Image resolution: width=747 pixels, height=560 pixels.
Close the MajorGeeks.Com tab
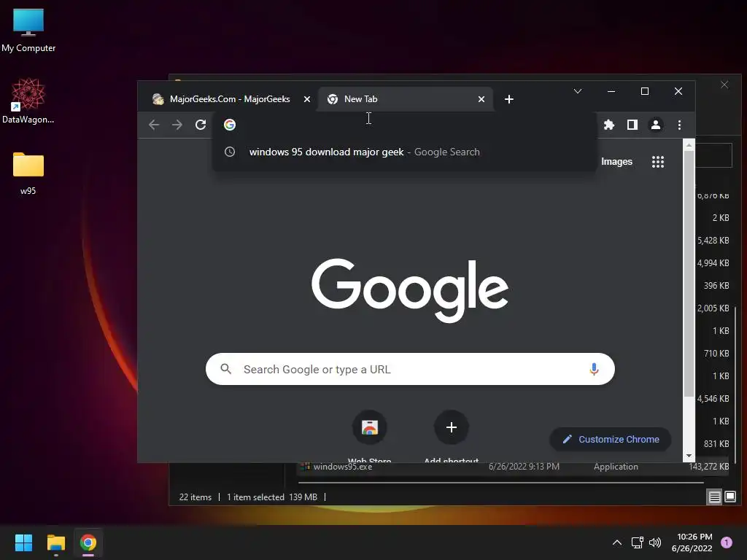tap(307, 99)
